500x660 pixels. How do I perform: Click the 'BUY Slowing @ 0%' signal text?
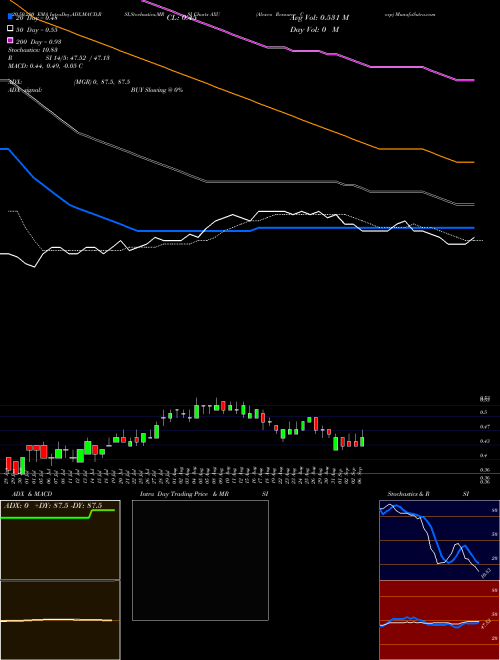click(157, 90)
